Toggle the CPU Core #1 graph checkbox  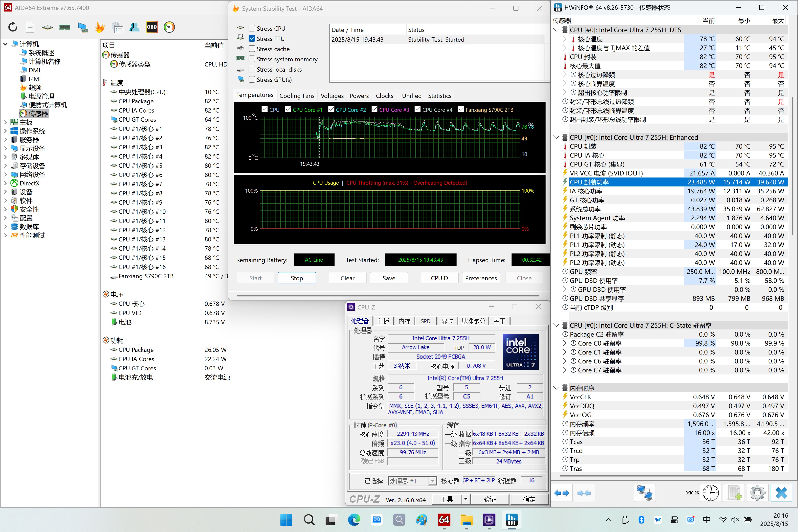point(288,109)
